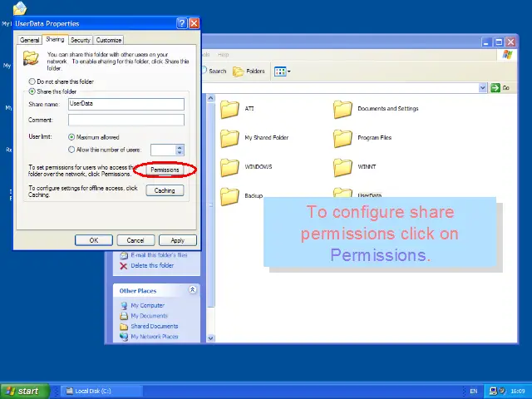532x399 pixels.
Task: Click the taskbar clock showing 16:09
Action: (518, 392)
